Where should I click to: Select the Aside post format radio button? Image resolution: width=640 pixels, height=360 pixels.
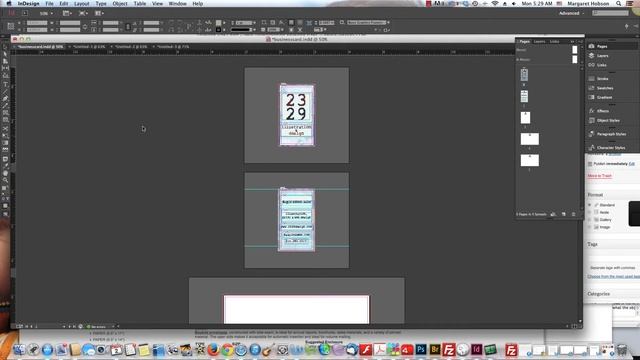tap(589, 212)
